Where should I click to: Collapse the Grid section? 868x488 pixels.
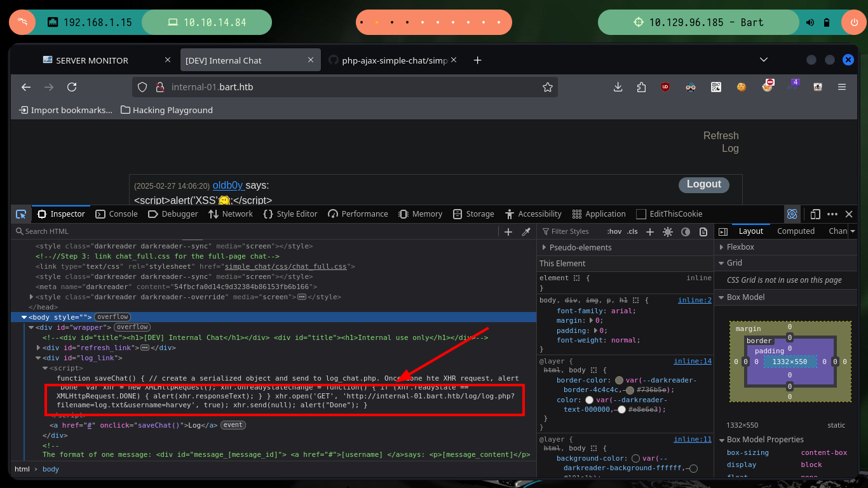pos(721,263)
